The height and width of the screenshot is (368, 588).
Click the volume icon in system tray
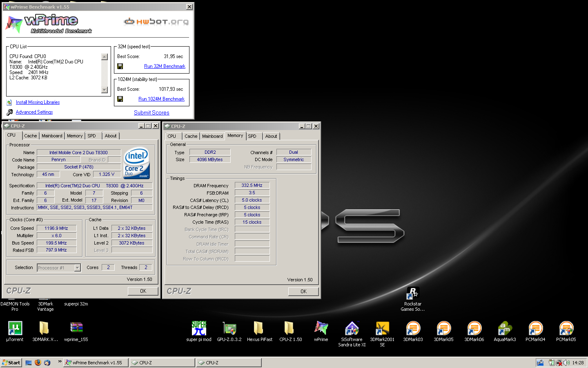[x=567, y=362]
